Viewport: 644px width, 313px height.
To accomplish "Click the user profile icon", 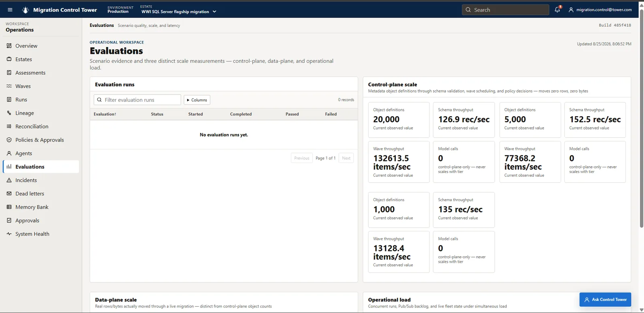I will [x=571, y=10].
